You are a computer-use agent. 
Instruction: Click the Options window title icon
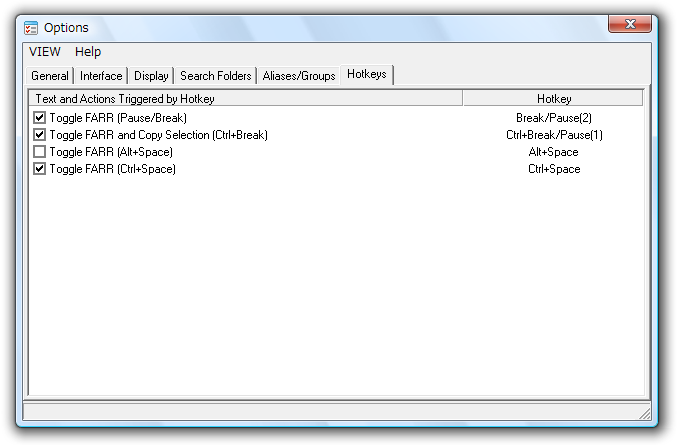point(31,28)
